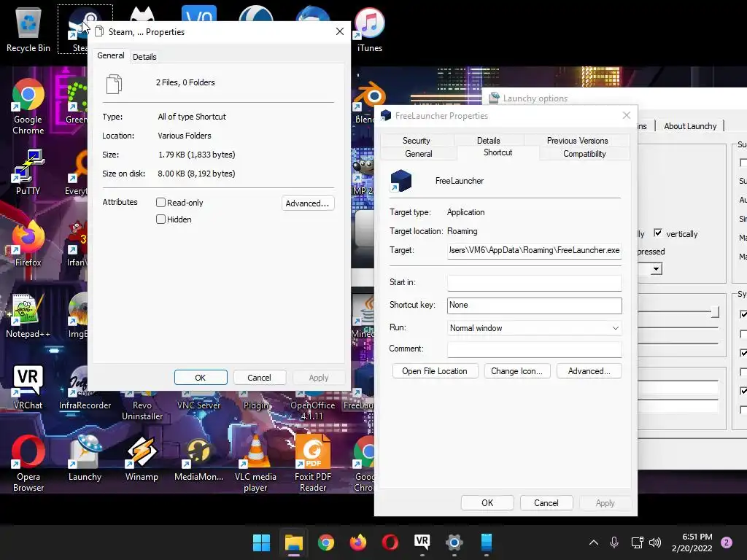
Task: Close the Steam Properties dialog
Action: (340, 31)
